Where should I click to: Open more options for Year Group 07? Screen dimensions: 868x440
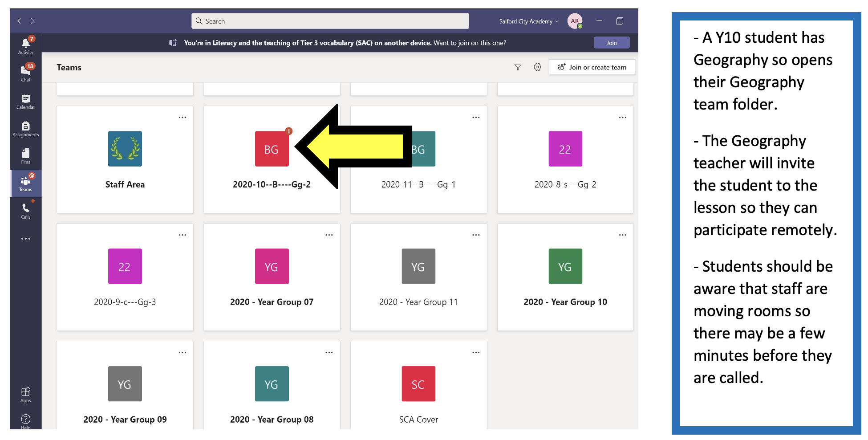coord(329,235)
